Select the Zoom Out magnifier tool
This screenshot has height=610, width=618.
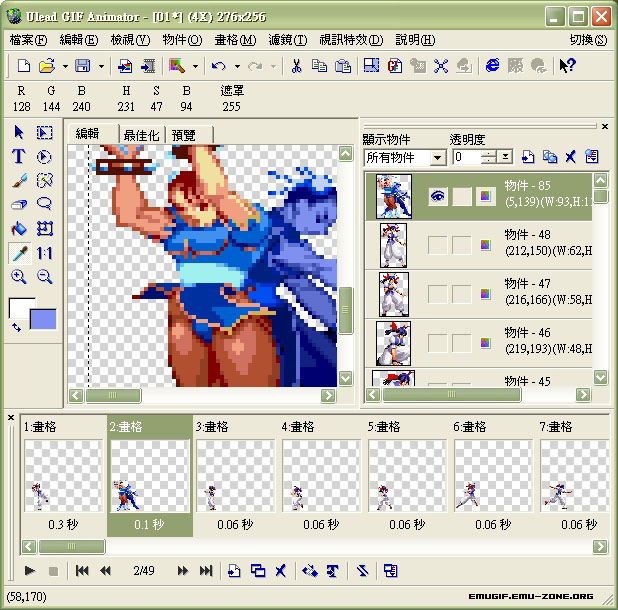click(x=44, y=277)
